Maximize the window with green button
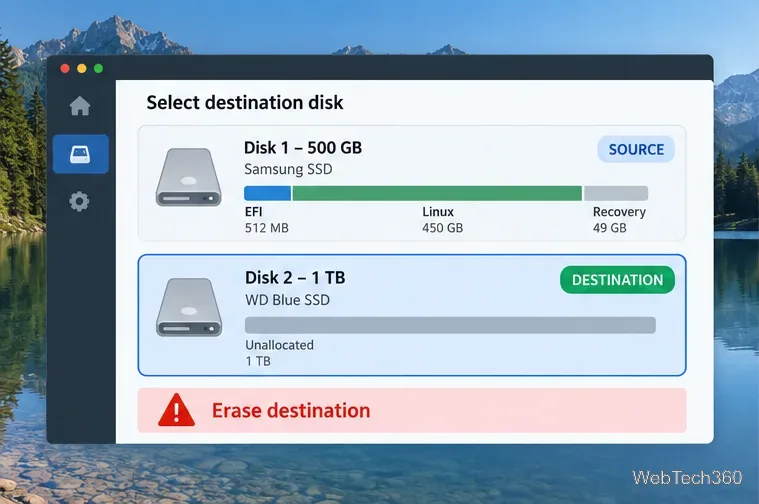This screenshot has width=759, height=504. click(98, 68)
